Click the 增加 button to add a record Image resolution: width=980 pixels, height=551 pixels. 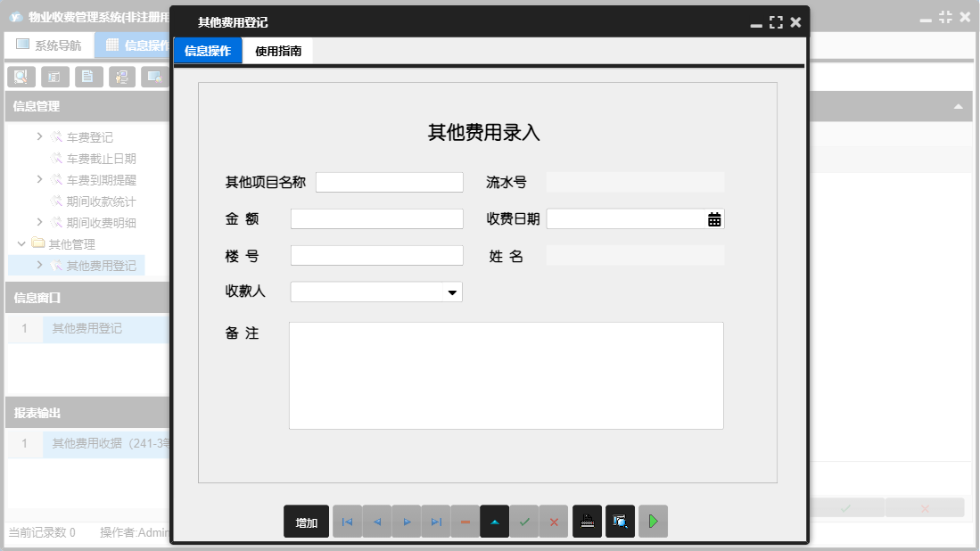pos(306,522)
